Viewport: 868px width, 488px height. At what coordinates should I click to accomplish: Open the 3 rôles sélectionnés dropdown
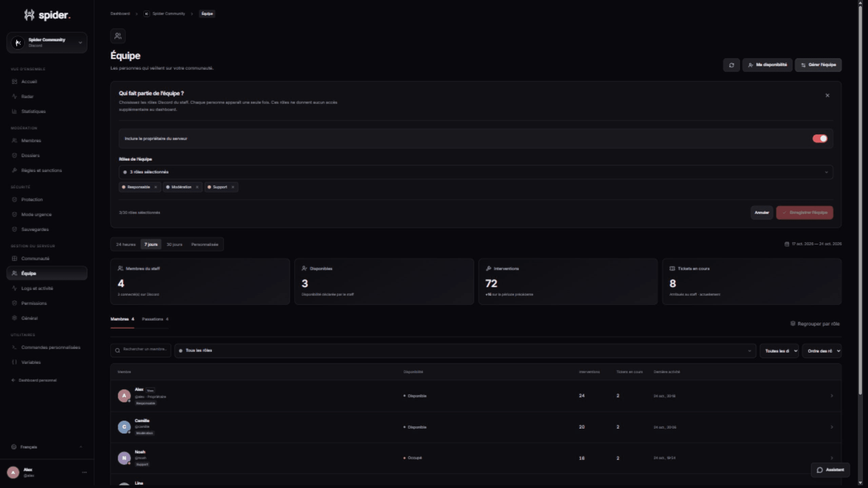click(476, 172)
